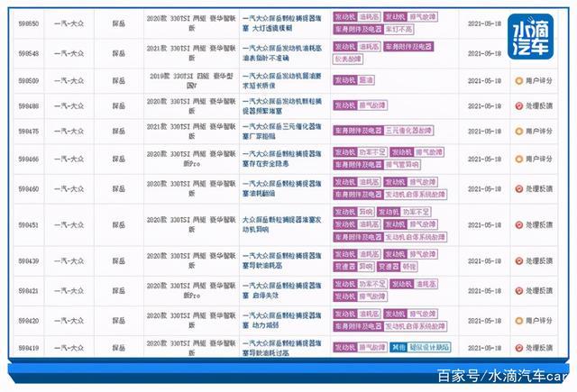The height and width of the screenshot is (392, 577).
Task: Click the 用户评分 circle icon in row 598466
Action: click(519, 160)
